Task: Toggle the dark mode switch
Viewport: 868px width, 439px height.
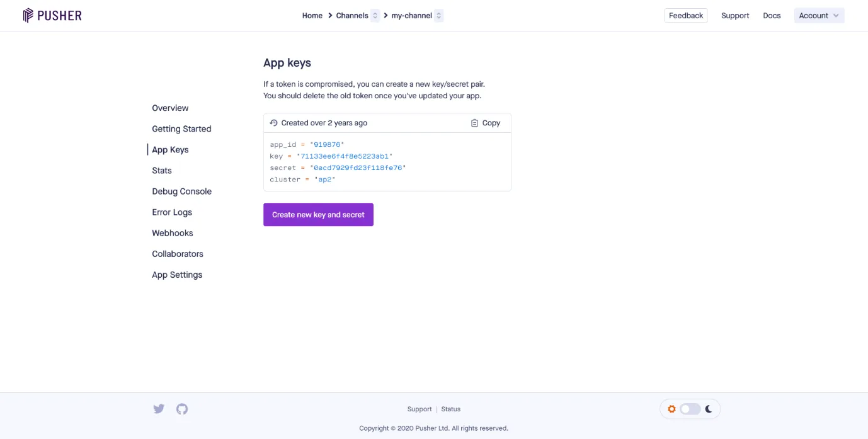Action: [690, 409]
